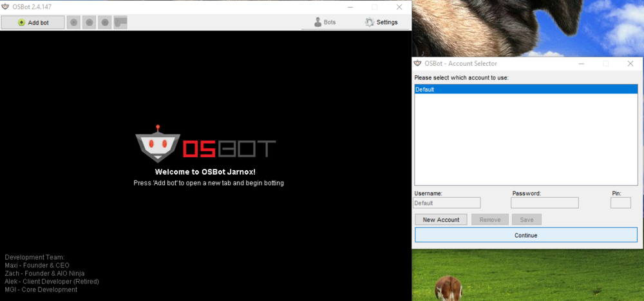Click the disabled input toggle icon in the toolbar

pyautogui.click(x=120, y=23)
